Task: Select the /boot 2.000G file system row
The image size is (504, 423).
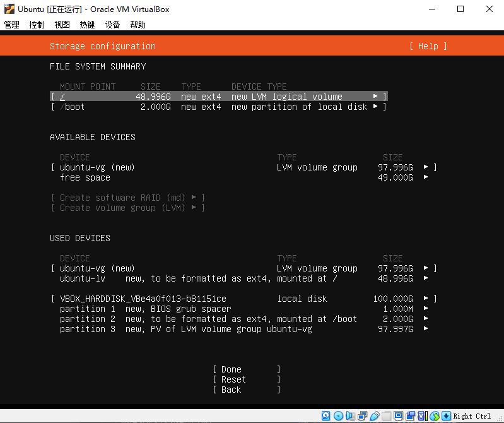Action: tap(219, 107)
